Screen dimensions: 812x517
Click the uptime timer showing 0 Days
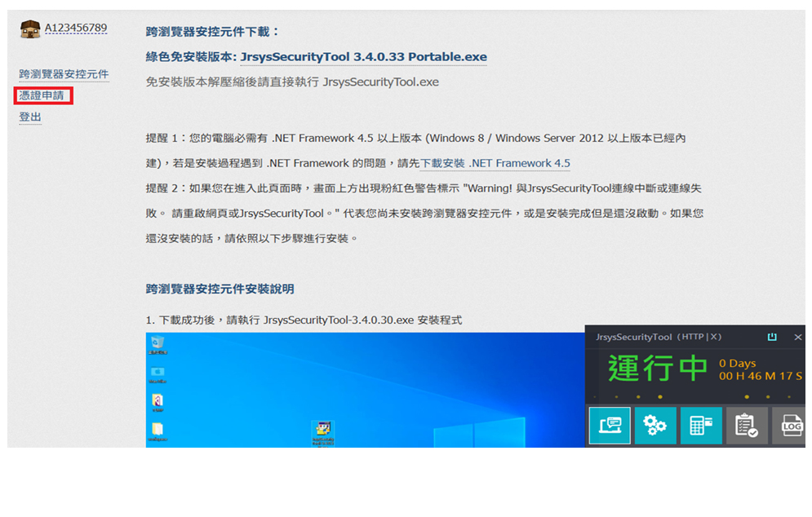click(759, 369)
